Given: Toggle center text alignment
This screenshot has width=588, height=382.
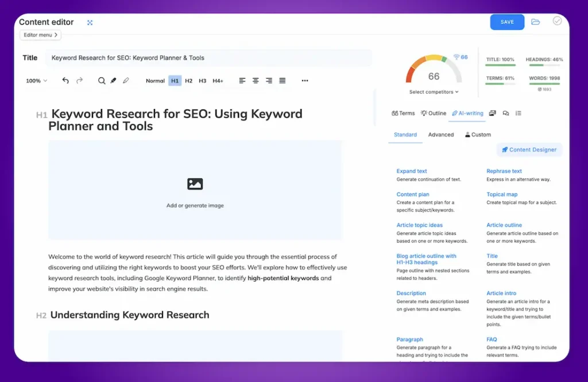Looking at the screenshot, I should (x=255, y=80).
